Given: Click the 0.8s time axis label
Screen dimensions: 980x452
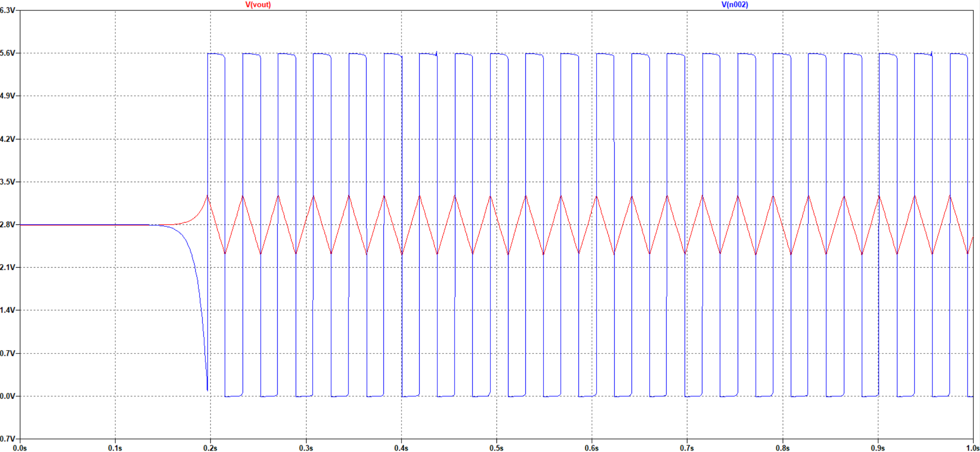Looking at the screenshot, I should (782, 448).
